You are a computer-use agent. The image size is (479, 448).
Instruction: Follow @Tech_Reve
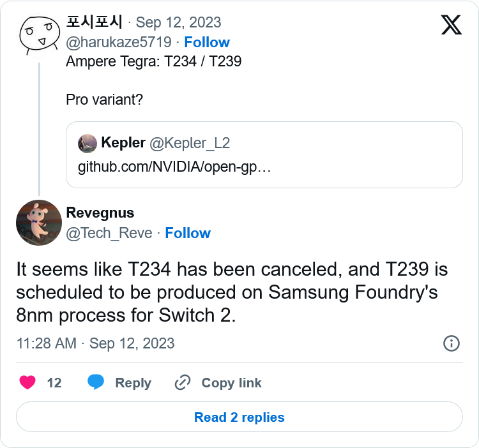point(188,233)
